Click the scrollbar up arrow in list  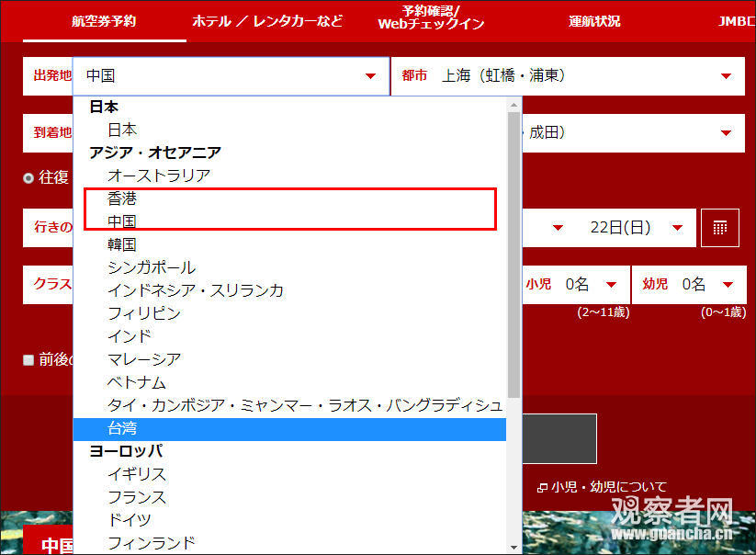(x=513, y=105)
